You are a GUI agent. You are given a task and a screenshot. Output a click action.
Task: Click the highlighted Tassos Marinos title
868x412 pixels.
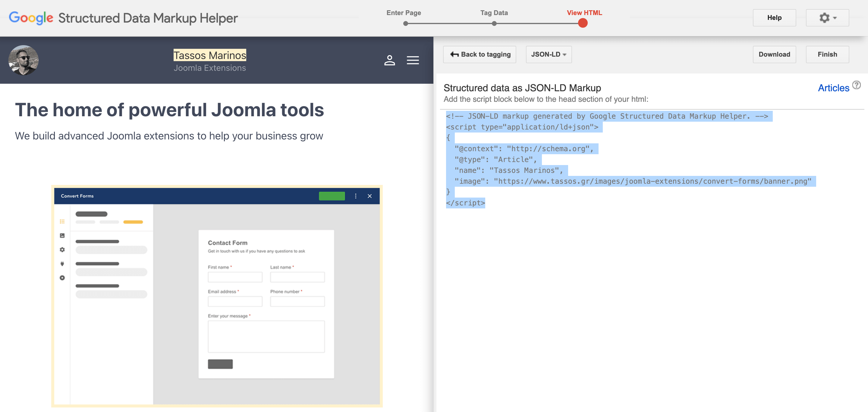pos(209,55)
